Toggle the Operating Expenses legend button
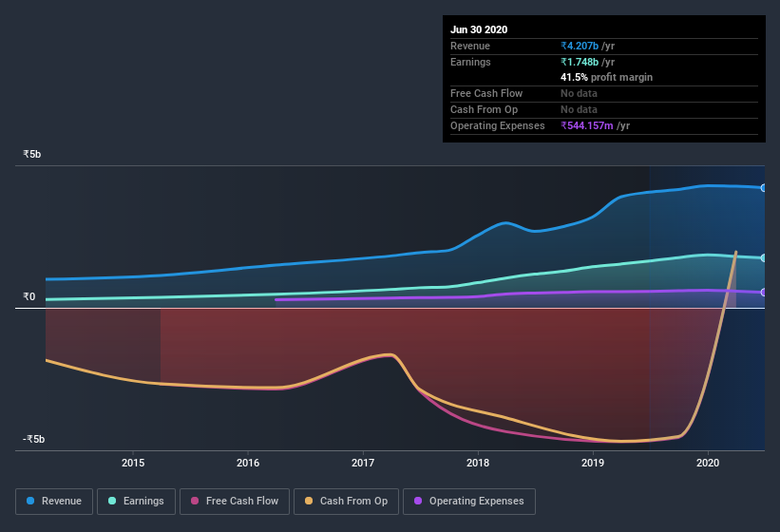This screenshot has width=780, height=532. 469,502
